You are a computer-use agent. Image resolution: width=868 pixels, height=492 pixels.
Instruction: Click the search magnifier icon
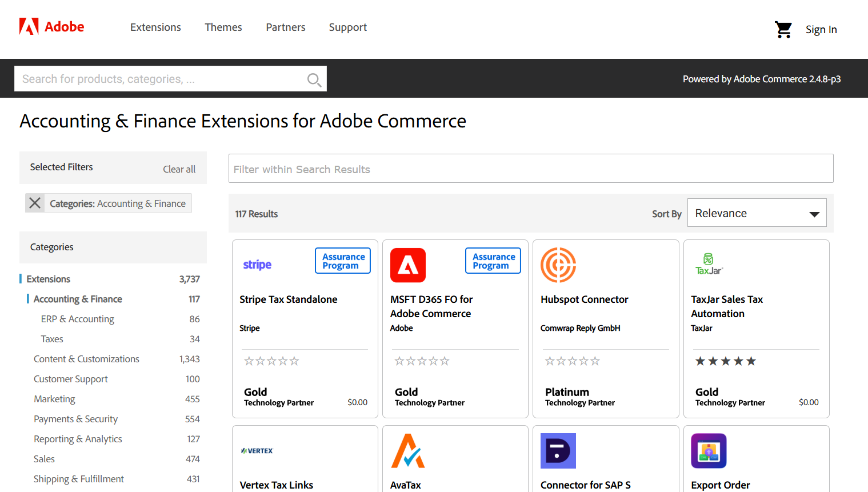[314, 79]
